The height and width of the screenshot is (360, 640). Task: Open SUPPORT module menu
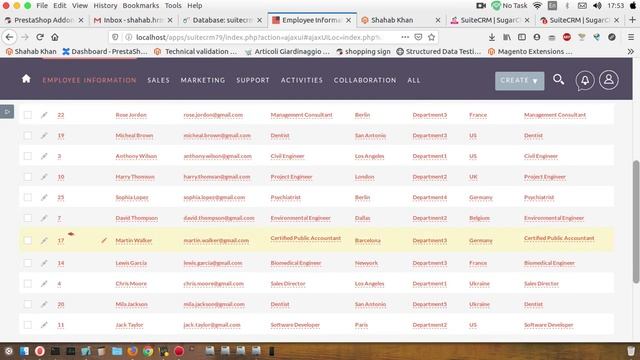coord(253,80)
